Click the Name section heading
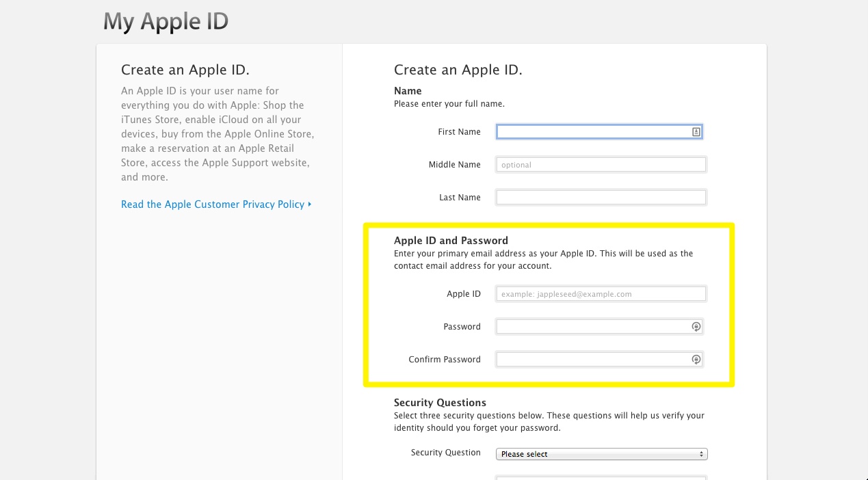The height and width of the screenshot is (480, 868). click(408, 91)
